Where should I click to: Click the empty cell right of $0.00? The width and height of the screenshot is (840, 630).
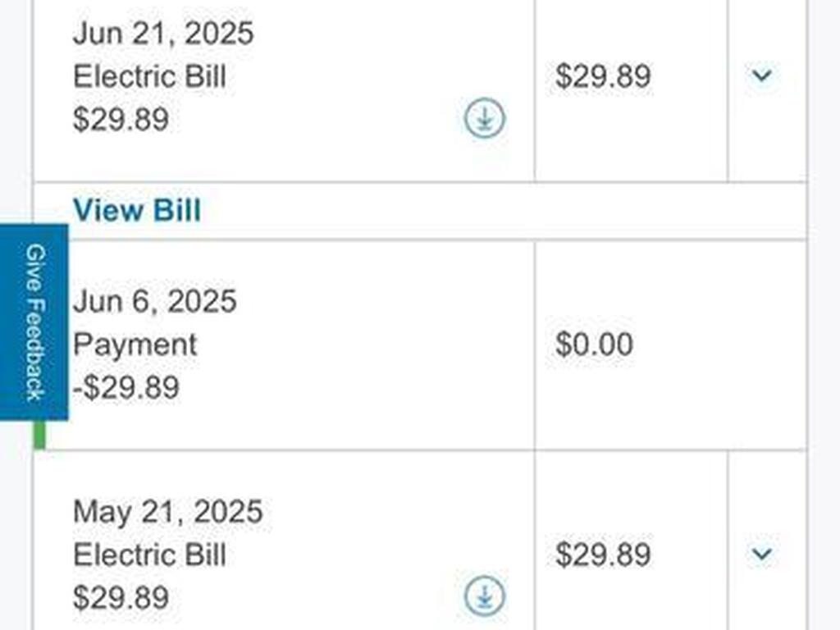pyautogui.click(x=767, y=345)
